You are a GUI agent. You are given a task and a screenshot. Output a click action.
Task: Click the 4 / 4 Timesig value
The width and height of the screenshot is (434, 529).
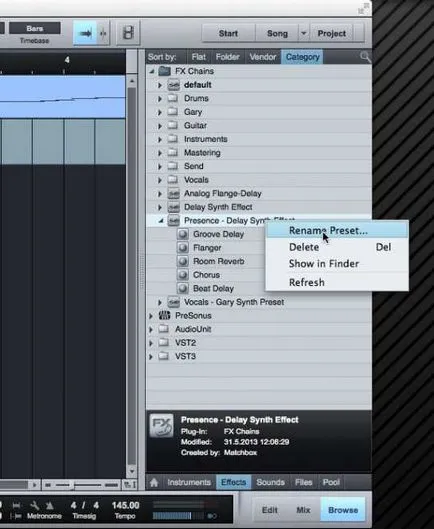pyautogui.click(x=84, y=505)
